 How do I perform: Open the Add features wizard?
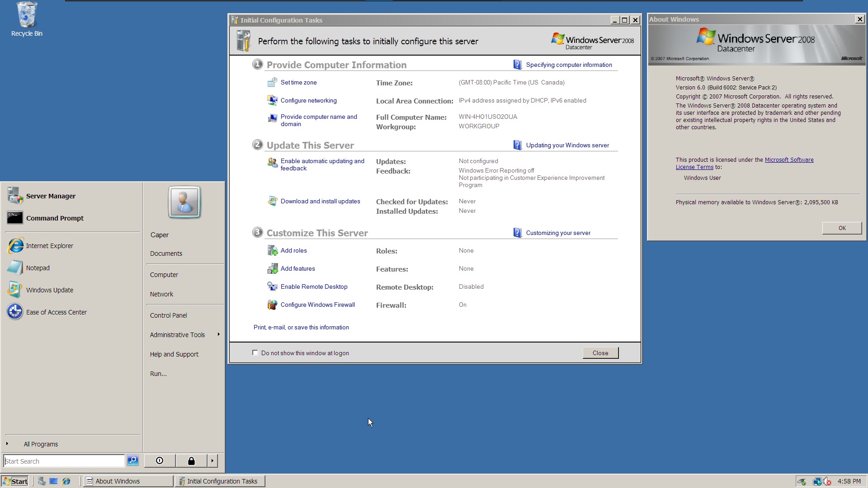pyautogui.click(x=298, y=268)
